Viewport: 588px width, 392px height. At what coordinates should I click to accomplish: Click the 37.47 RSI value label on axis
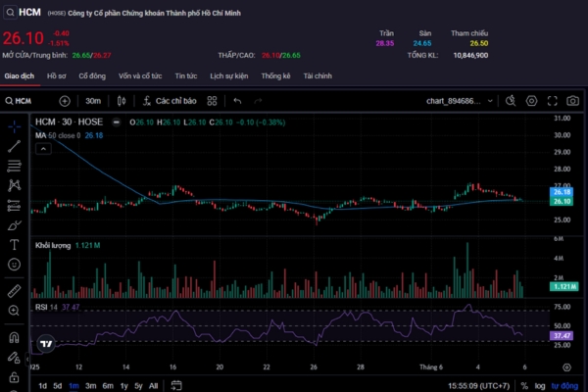click(x=562, y=336)
